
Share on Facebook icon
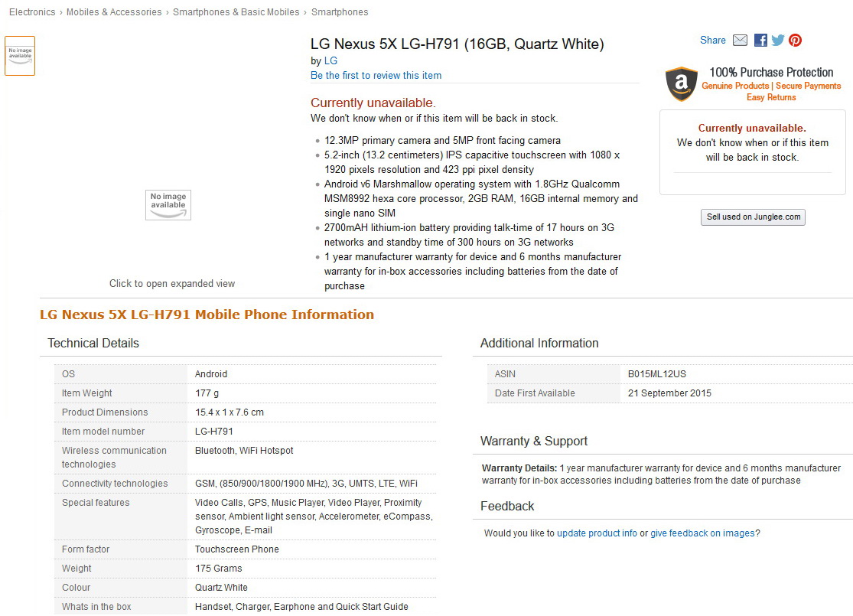pyautogui.click(x=760, y=41)
